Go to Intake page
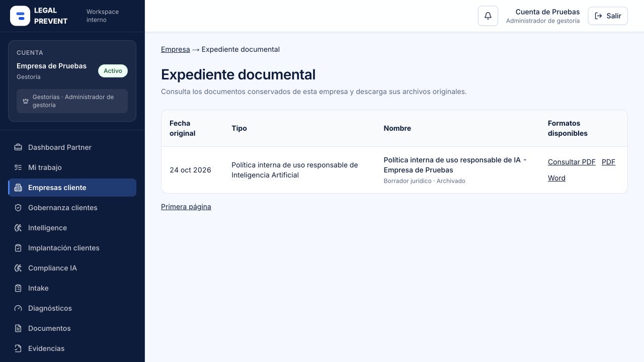The width and height of the screenshot is (644, 362). [x=72, y=288]
